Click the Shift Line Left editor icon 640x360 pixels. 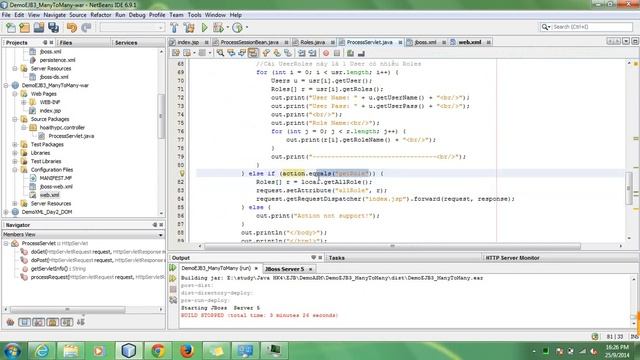(x=301, y=53)
